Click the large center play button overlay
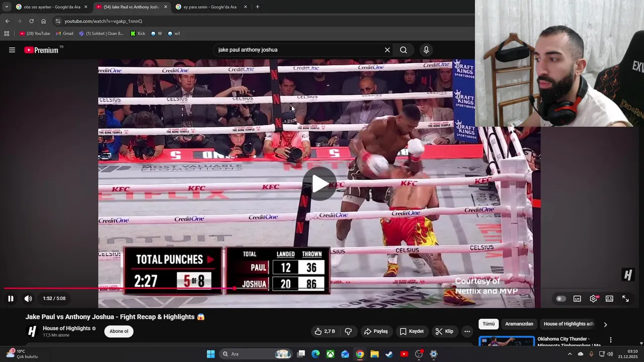 319,184
